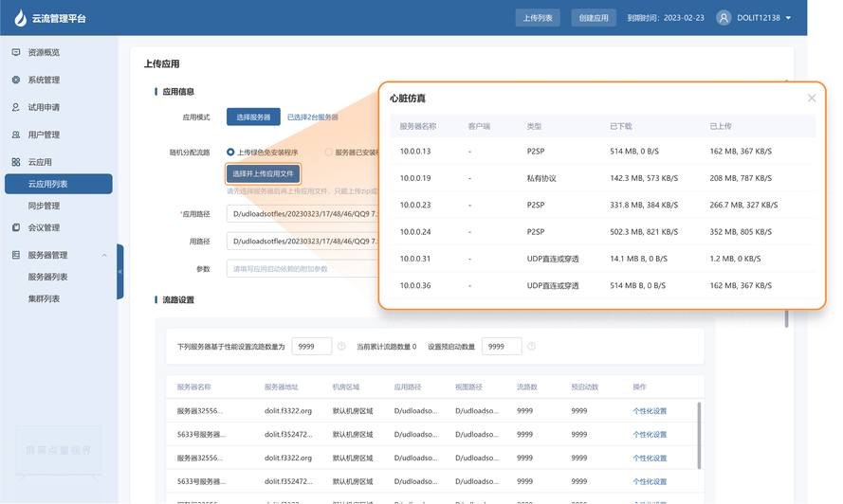The width and height of the screenshot is (843, 504).
Task: Close the 心脏仿真 popup panel
Action: pyautogui.click(x=811, y=98)
